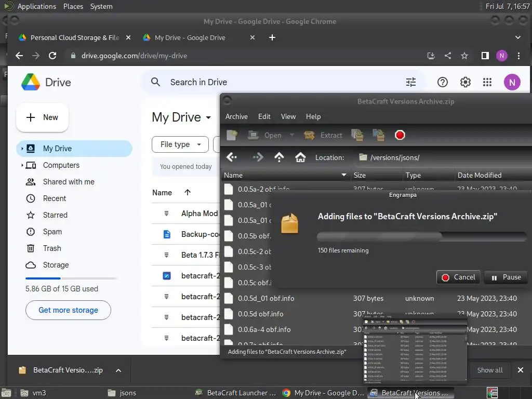Open Chrome three-dot menu
This screenshot has height=399, width=532.
click(x=518, y=56)
